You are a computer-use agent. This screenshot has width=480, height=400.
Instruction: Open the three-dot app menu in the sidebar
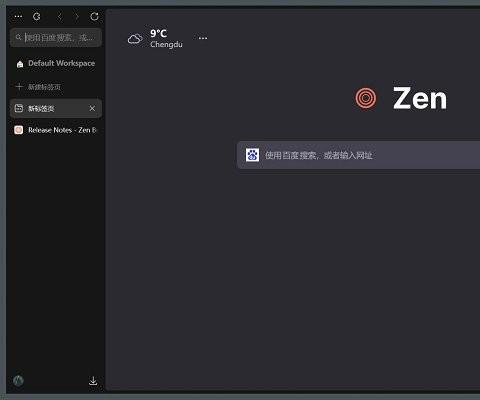pos(18,16)
